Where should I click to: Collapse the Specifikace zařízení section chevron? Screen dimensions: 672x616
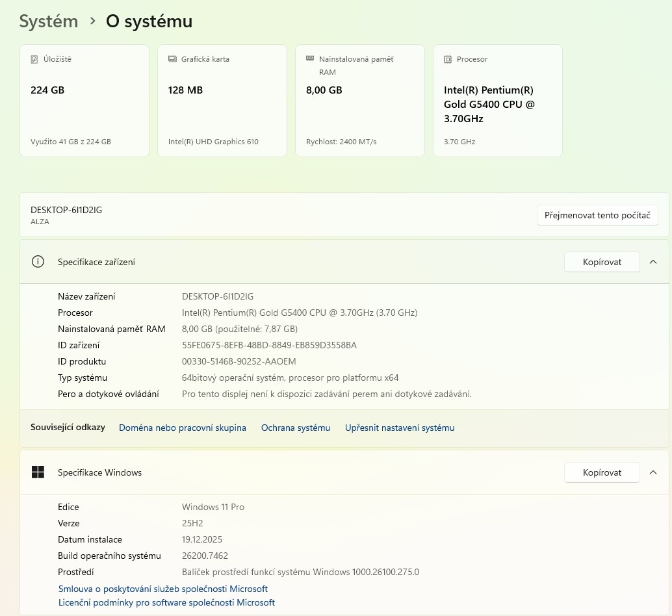tap(653, 262)
